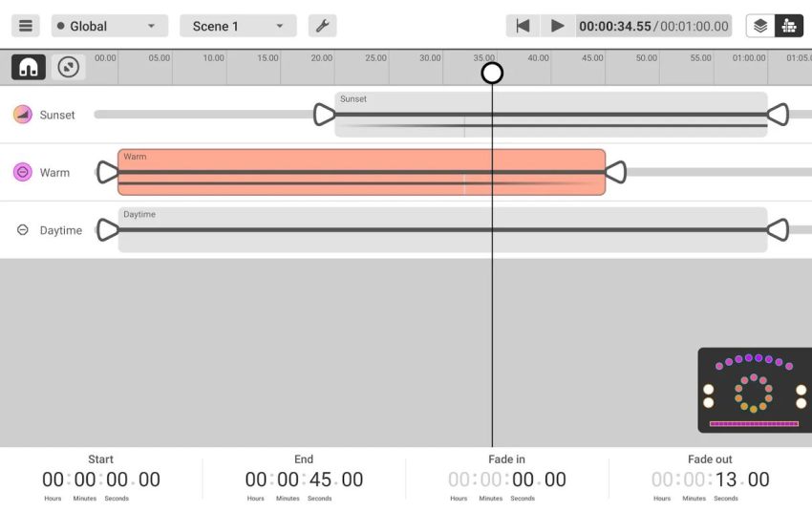Screen dimensions: 812x512
Task: Open the hamburger menu
Action: coord(26,26)
